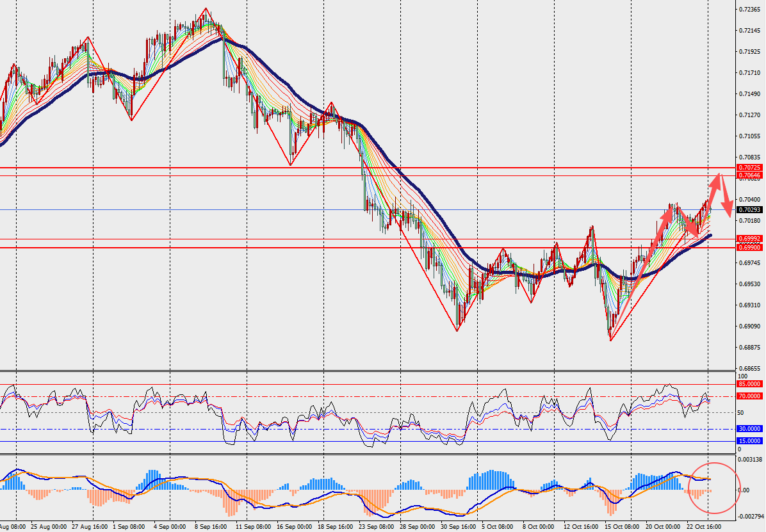766x532 pixels.
Task: Click the current price tag 0.70293
Action: coord(749,209)
